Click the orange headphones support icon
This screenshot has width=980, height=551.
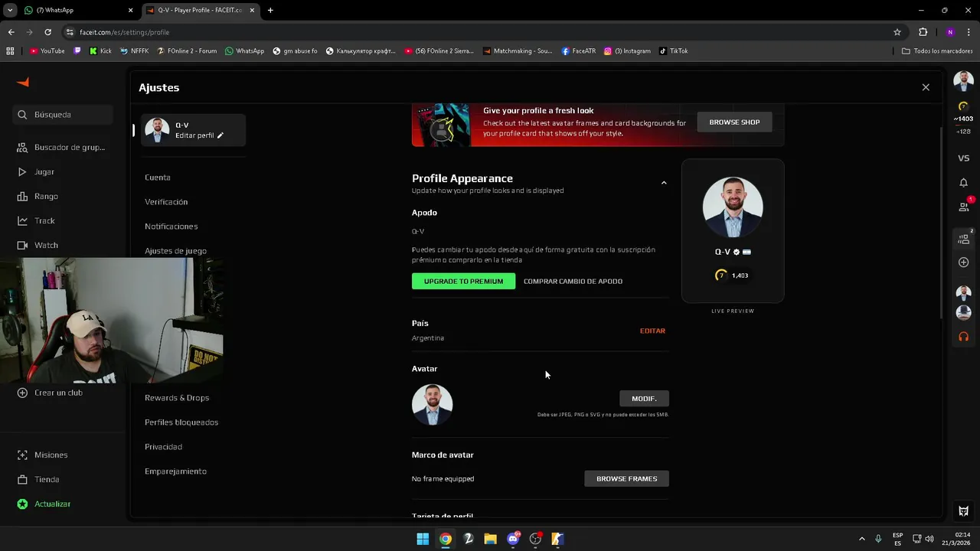pos(963,337)
